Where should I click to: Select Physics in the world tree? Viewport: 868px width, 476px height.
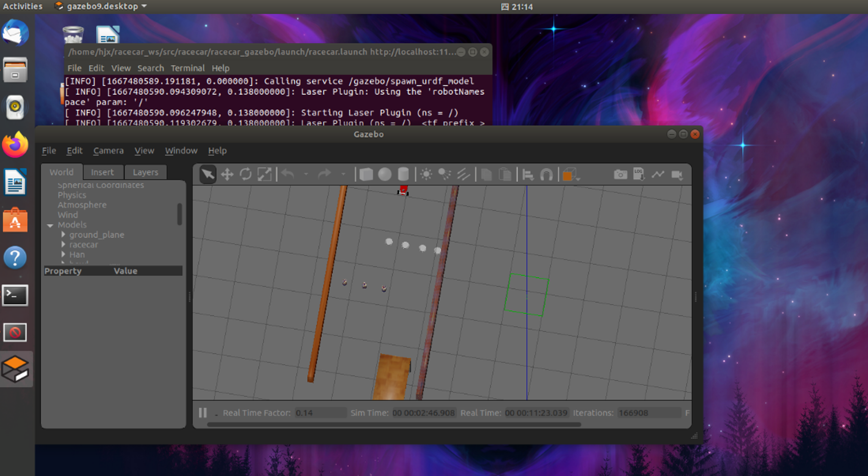click(x=72, y=195)
